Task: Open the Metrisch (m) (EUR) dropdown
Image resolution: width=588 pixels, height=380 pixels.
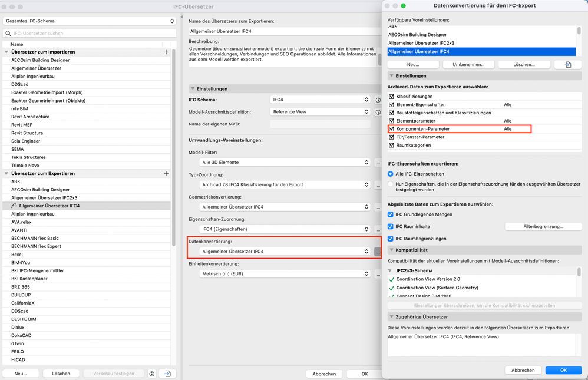Action: pyautogui.click(x=285, y=274)
